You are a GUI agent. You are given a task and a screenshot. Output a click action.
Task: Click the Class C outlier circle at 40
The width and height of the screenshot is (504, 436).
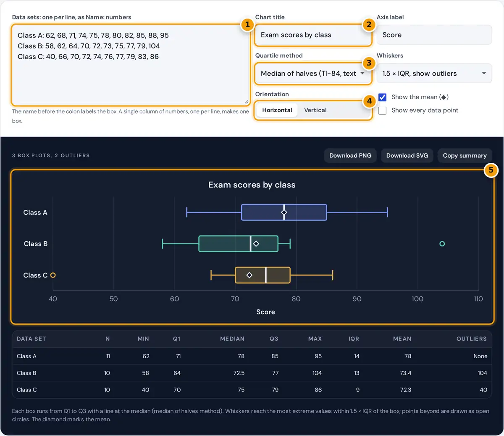[x=53, y=275]
